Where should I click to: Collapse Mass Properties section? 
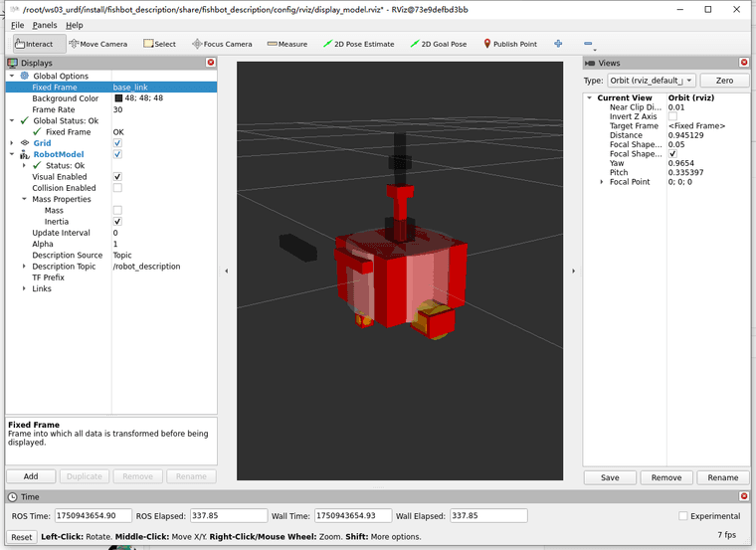(x=24, y=199)
